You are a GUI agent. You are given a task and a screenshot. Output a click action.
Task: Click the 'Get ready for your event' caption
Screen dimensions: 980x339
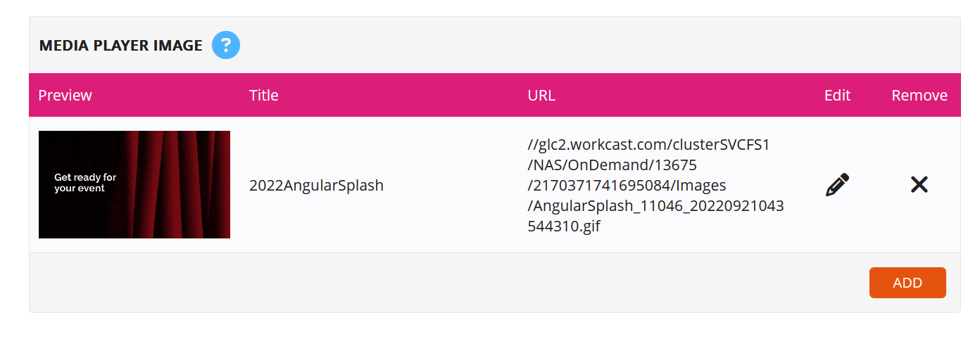click(85, 183)
